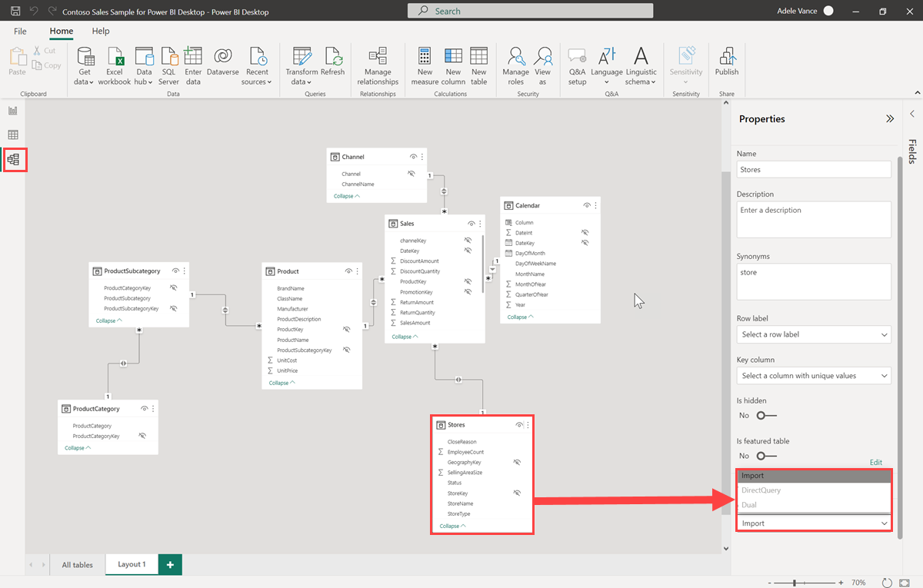
Task: Toggle visibility of Product table
Action: point(348,271)
